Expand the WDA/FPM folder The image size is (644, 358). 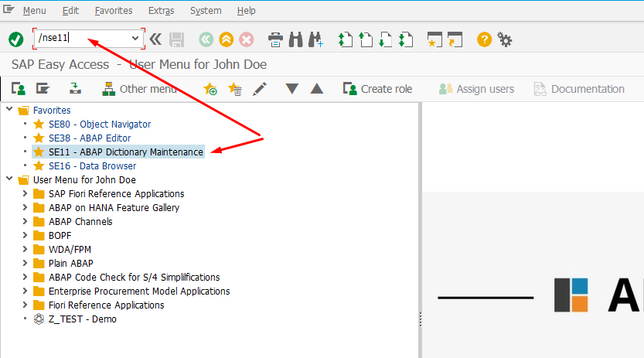pos(25,249)
